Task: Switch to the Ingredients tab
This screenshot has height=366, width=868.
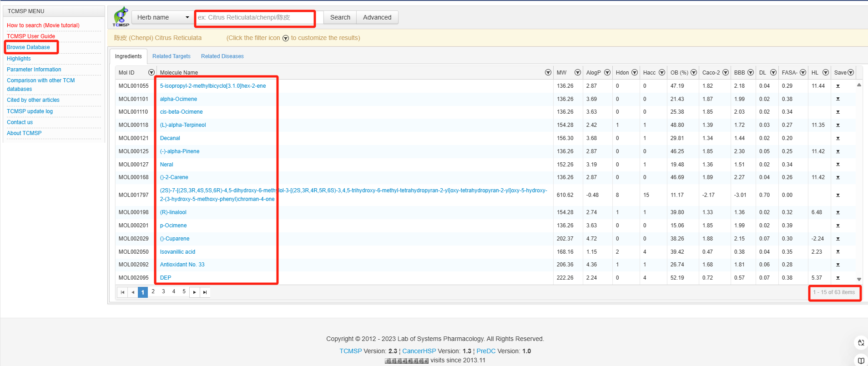Action: point(128,56)
